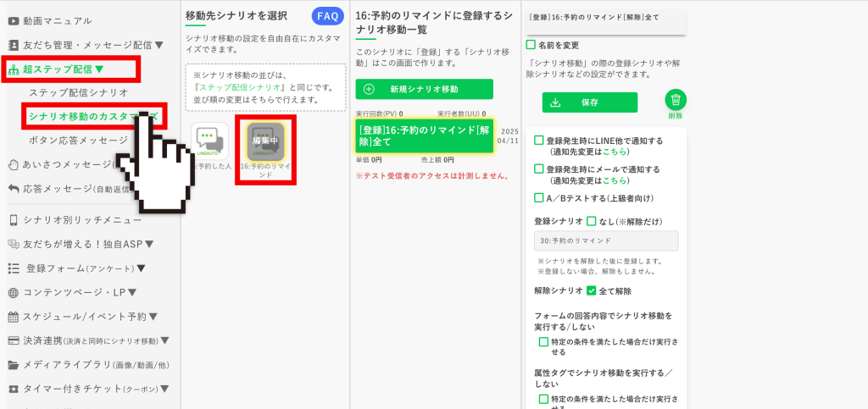Select the 16:予約のリマインド scenario icon
Image resolution: width=868 pixels, height=409 pixels.
click(265, 141)
